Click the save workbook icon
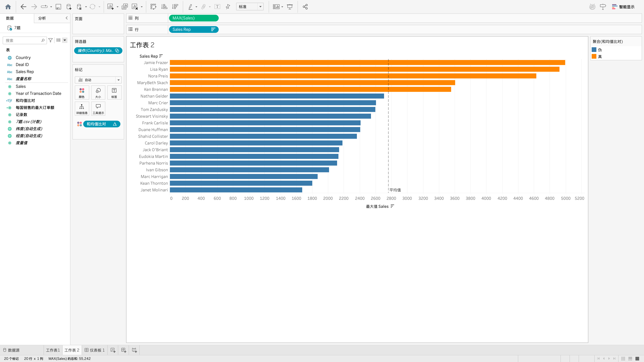The image size is (644, 362). coord(58,7)
